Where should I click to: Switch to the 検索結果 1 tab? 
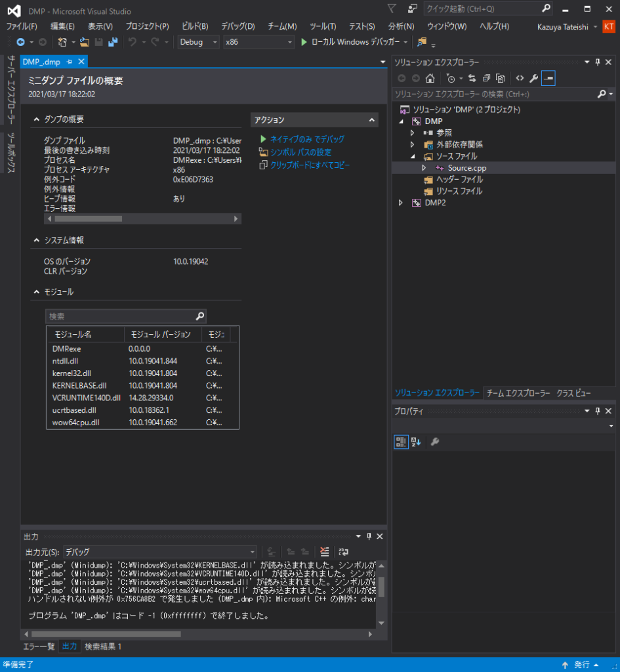point(103,646)
